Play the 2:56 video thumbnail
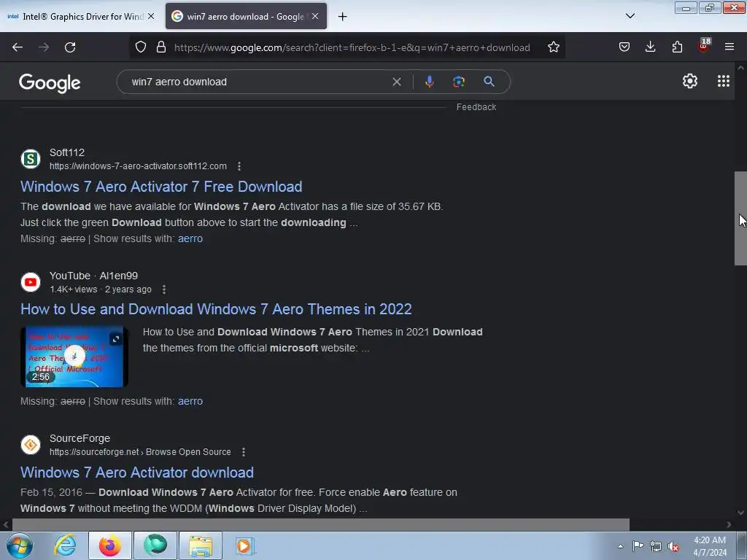The height and width of the screenshot is (560, 747). (x=74, y=356)
